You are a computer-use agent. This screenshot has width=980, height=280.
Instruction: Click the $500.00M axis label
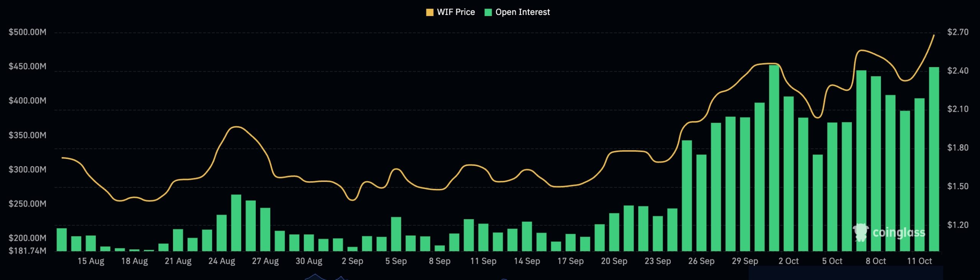click(x=28, y=32)
